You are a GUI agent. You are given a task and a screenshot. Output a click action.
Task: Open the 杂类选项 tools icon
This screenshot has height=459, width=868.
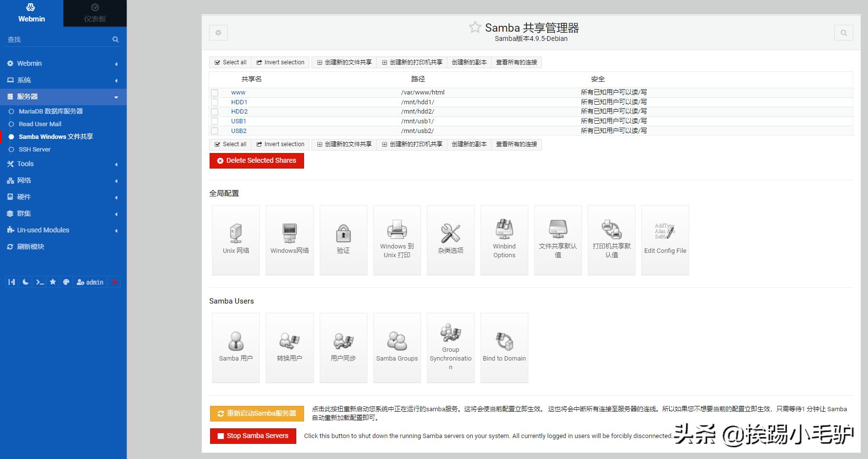click(450, 240)
